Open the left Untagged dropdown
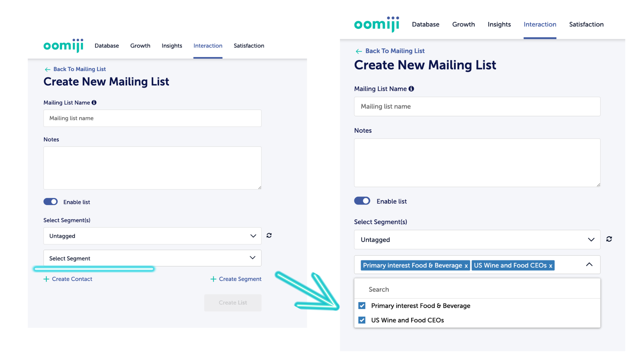 coord(152,236)
